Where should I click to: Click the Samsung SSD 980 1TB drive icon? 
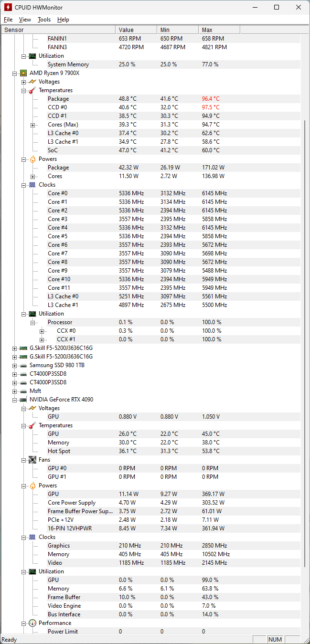(23, 365)
